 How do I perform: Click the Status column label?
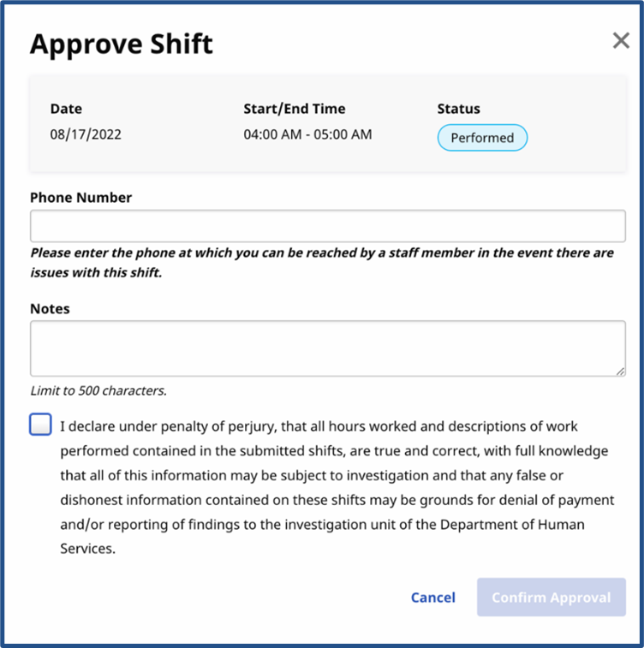pos(458,109)
